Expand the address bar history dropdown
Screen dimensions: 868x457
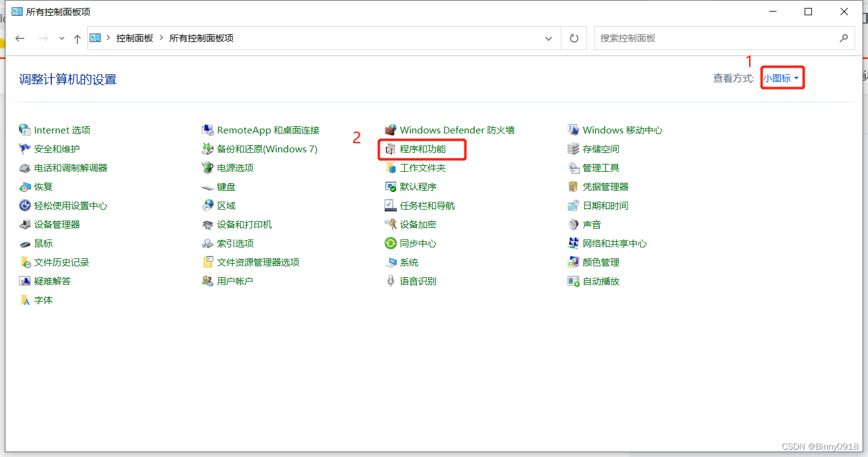click(548, 38)
